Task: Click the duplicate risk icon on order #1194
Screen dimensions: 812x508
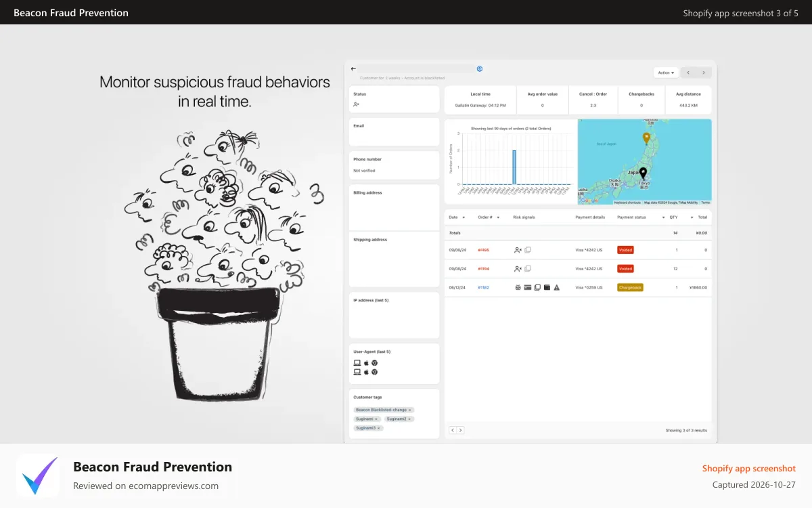Action: (x=528, y=269)
